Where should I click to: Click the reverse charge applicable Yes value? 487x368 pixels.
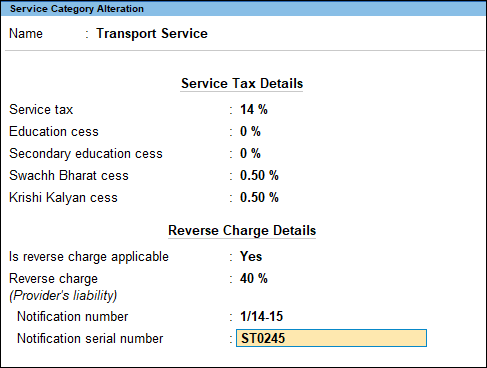251,257
